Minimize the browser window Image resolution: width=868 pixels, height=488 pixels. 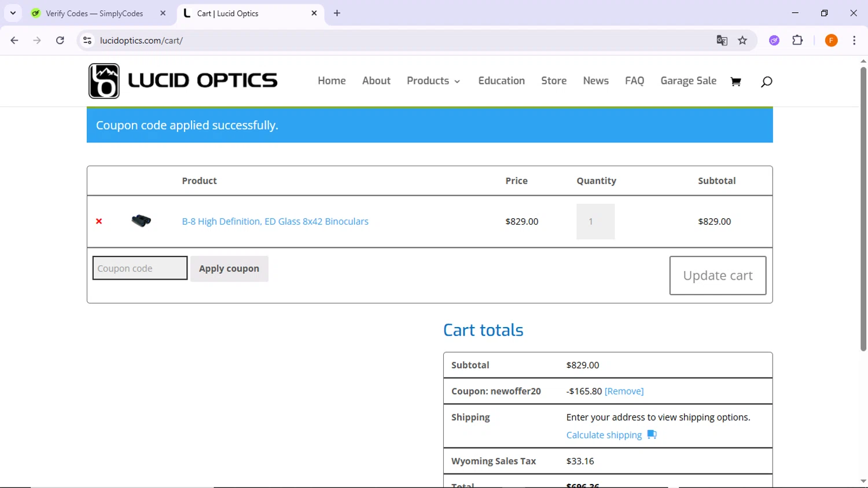pyautogui.click(x=795, y=13)
